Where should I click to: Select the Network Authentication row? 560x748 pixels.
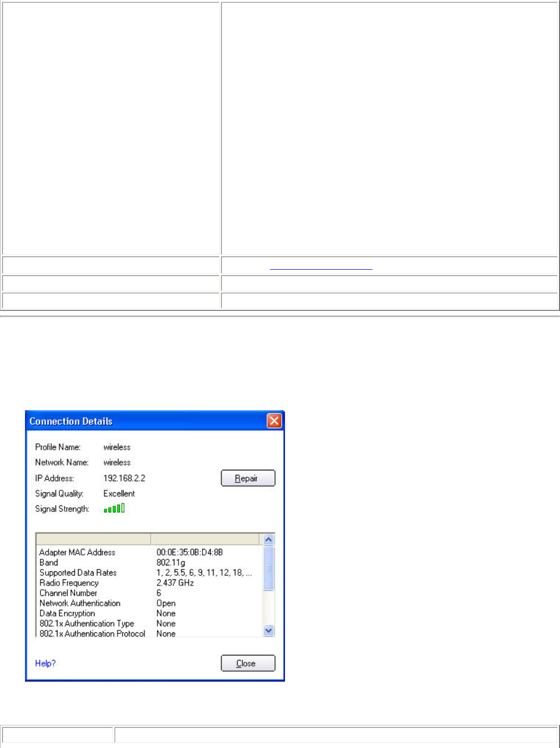[149, 603]
